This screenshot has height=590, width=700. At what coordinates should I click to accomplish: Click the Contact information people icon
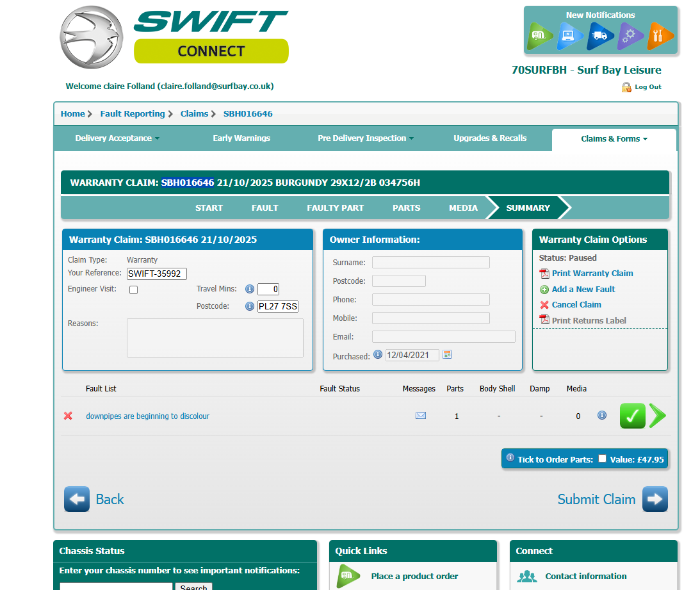point(527,576)
